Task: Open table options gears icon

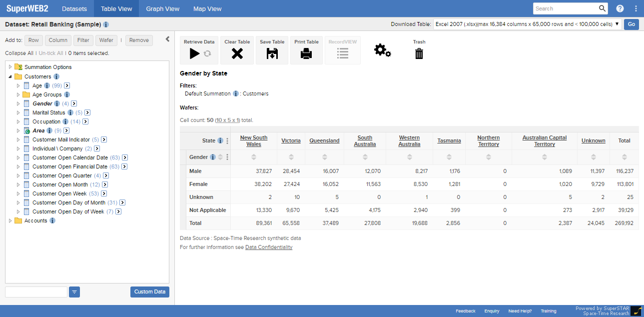Action: [382, 50]
